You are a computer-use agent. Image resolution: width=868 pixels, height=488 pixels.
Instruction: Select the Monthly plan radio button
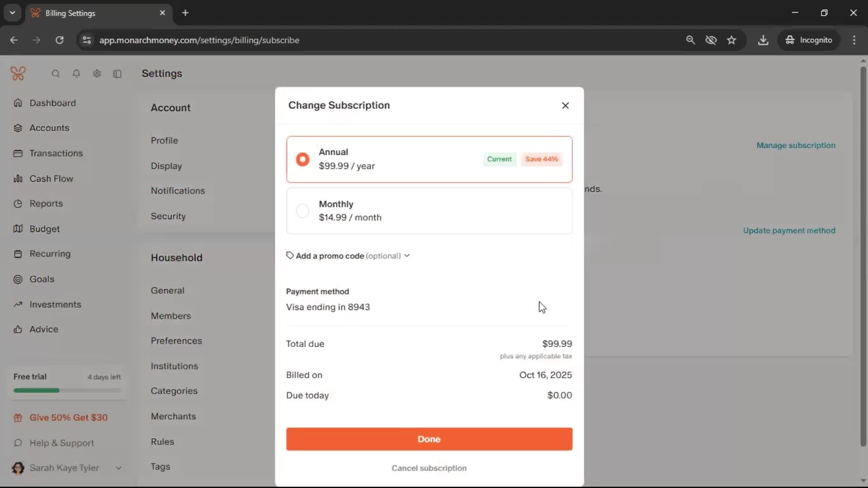(302, 211)
